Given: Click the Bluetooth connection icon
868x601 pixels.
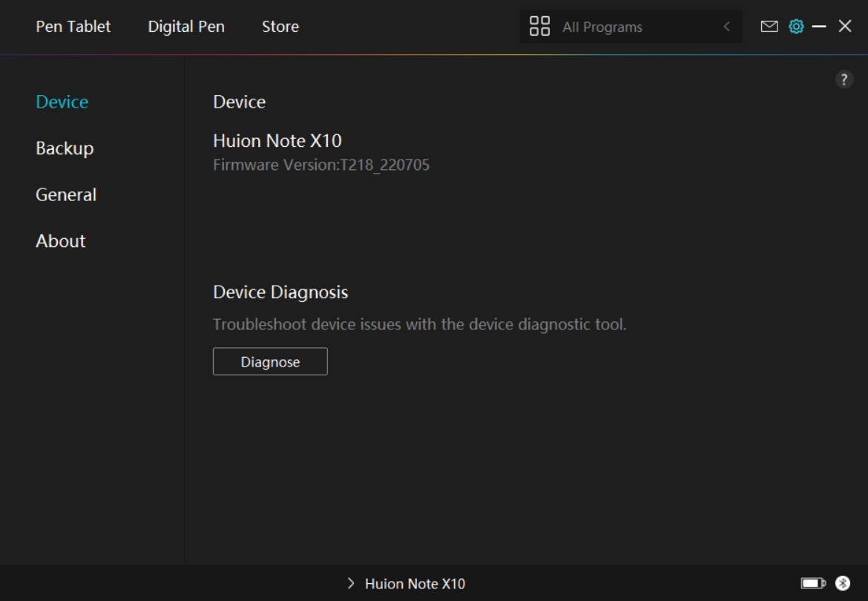Looking at the screenshot, I should (x=842, y=583).
